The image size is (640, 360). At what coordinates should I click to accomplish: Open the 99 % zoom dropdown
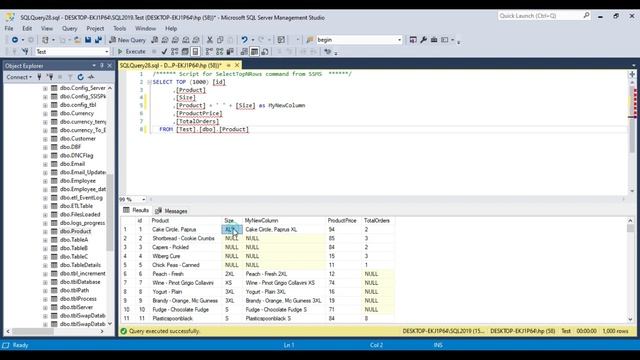[x=143, y=199]
